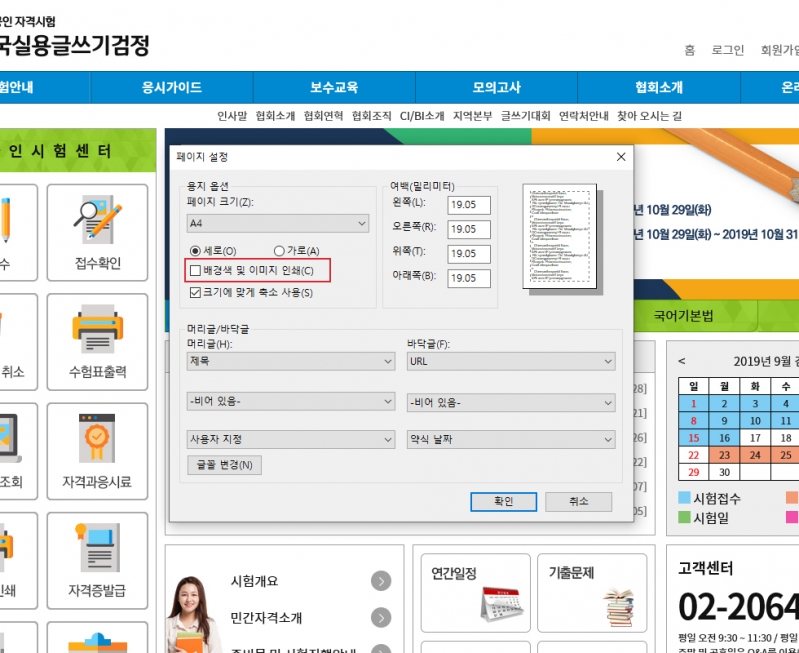The width and height of the screenshot is (799, 653).
Task: Click the 국어기본법 tab
Action: 683,316
